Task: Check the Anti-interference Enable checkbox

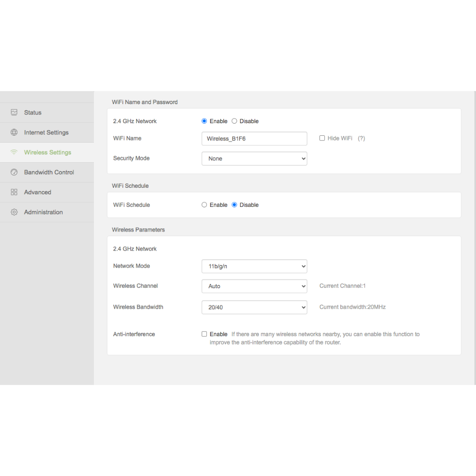Action: tap(205, 334)
